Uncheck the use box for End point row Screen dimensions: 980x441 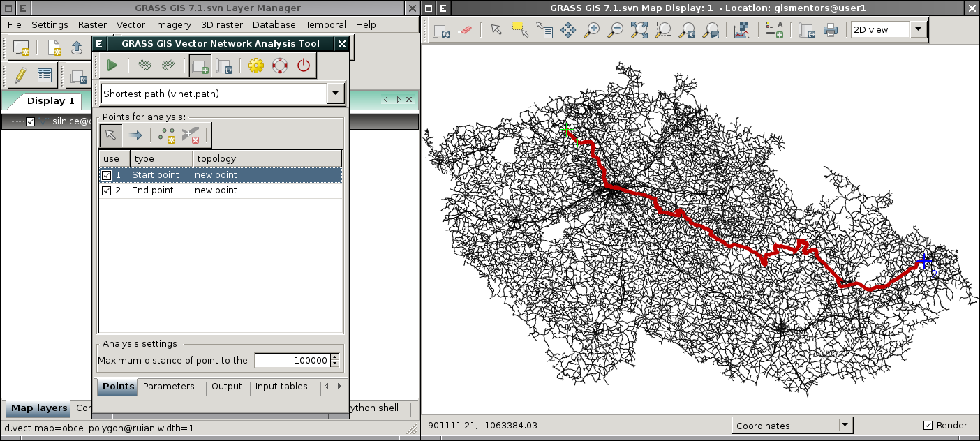[107, 190]
